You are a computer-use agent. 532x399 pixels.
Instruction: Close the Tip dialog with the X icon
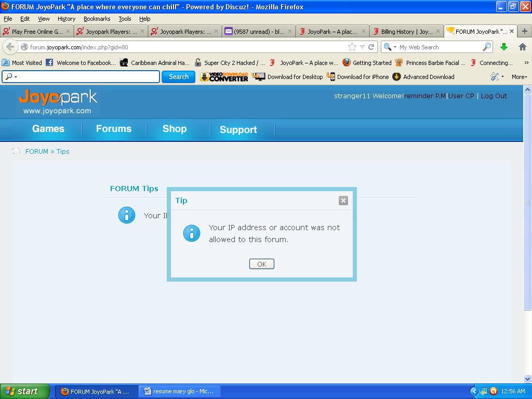tap(343, 201)
